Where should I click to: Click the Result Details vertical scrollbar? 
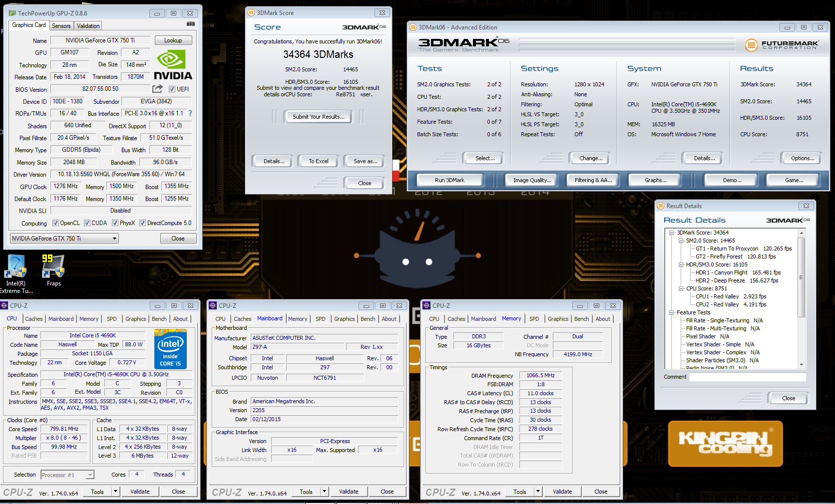[x=801, y=277]
